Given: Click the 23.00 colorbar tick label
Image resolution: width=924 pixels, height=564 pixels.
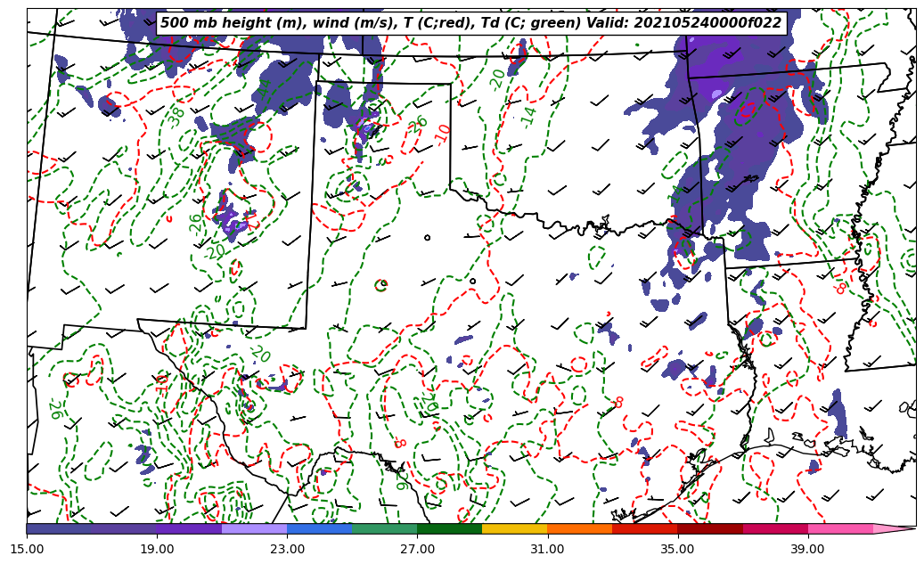Looking at the screenshot, I should pyautogui.click(x=288, y=549).
